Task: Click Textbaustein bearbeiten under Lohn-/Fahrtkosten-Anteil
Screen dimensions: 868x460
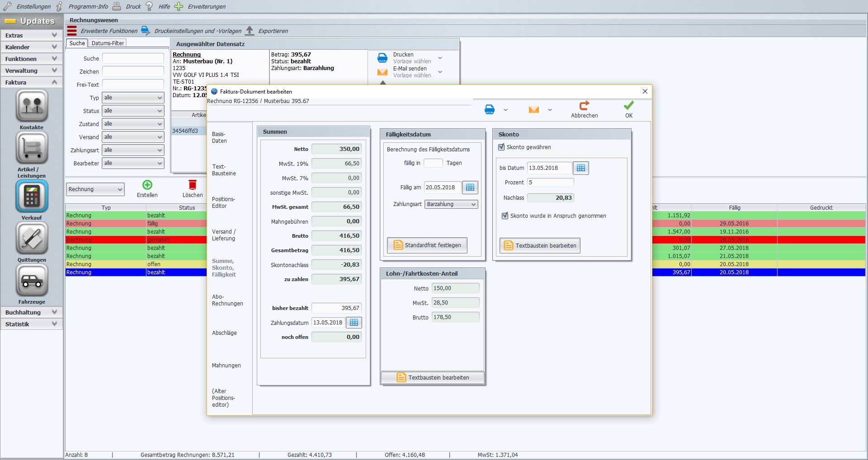Action: click(433, 378)
